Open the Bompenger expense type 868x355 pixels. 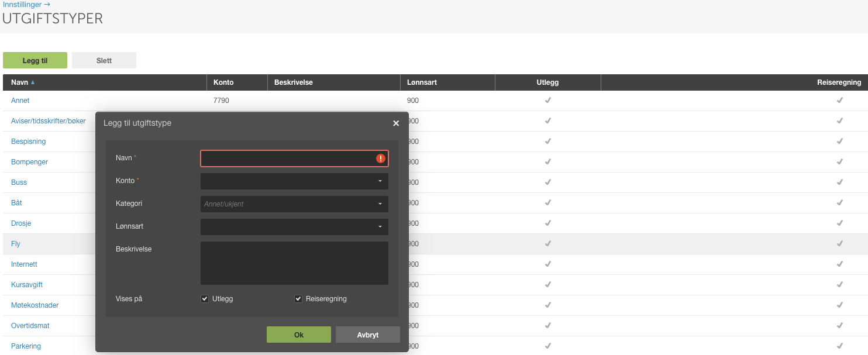click(30, 162)
